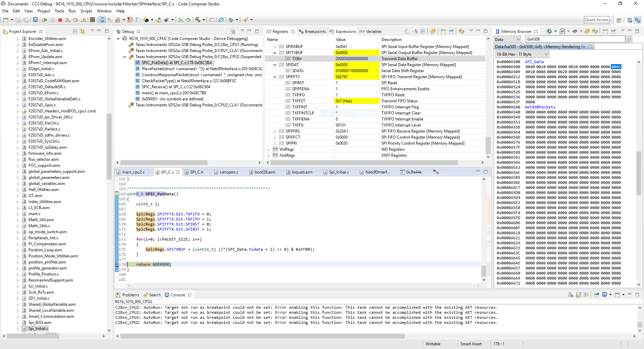Click the Quick Access box
644x349 pixels.
click(x=596, y=20)
